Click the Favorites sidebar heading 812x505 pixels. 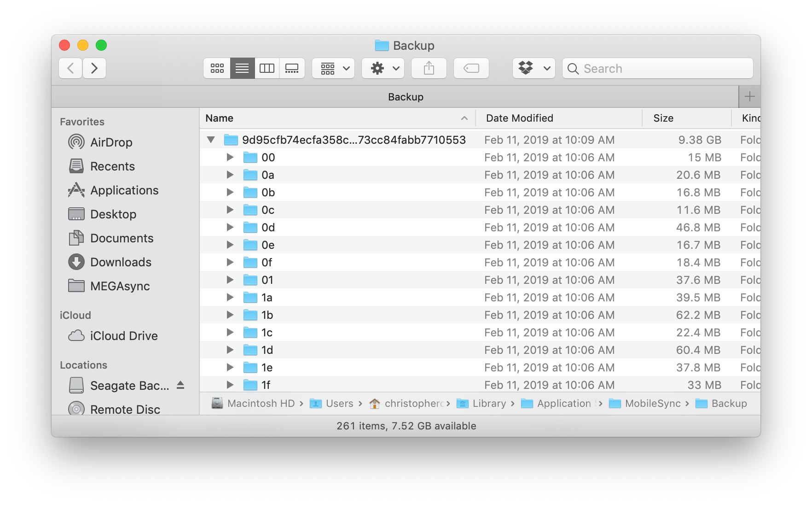[82, 122]
